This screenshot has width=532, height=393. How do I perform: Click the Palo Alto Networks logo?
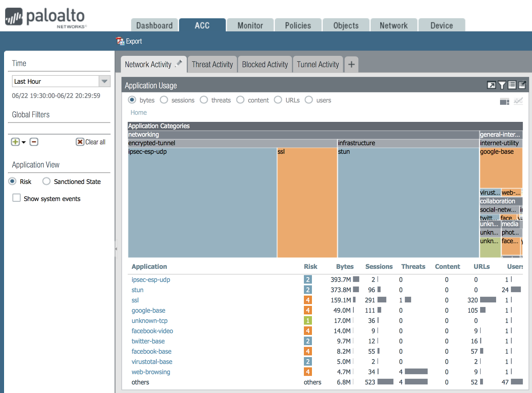46,17
